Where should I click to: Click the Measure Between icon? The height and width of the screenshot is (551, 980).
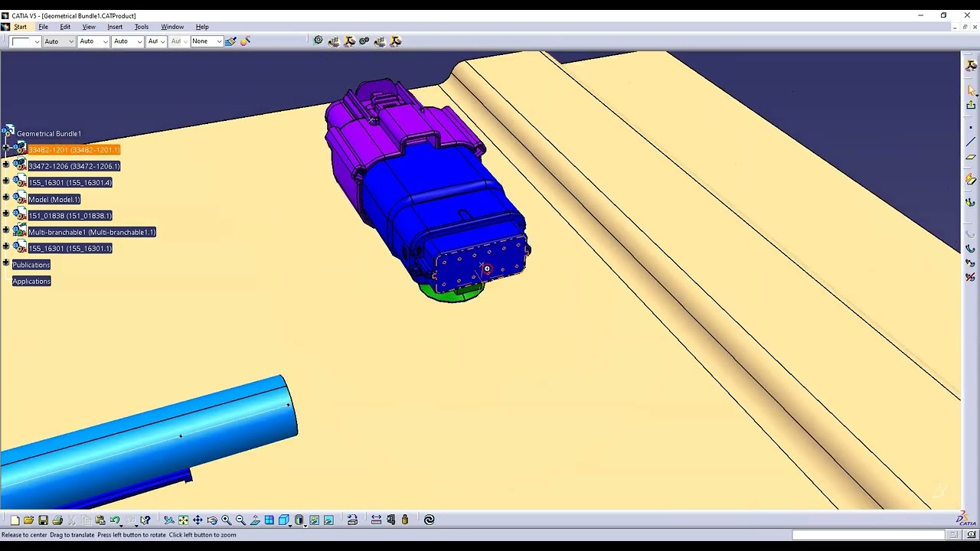click(x=376, y=520)
